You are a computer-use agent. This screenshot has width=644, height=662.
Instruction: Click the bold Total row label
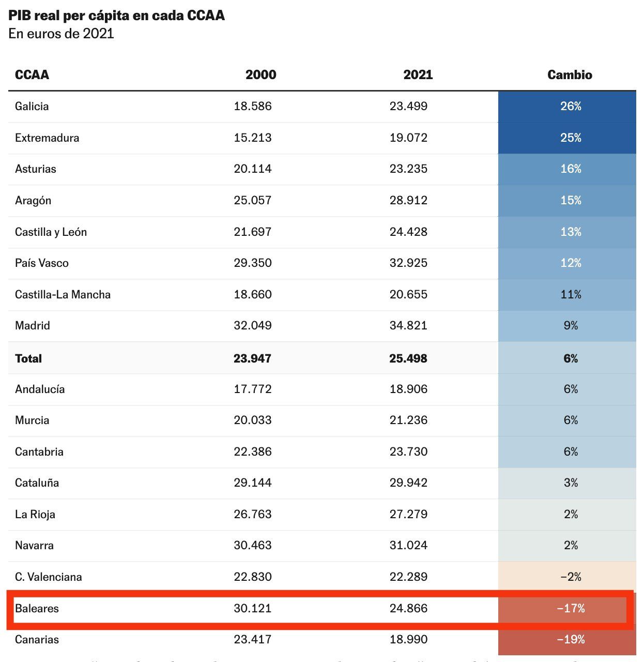[x=28, y=358]
